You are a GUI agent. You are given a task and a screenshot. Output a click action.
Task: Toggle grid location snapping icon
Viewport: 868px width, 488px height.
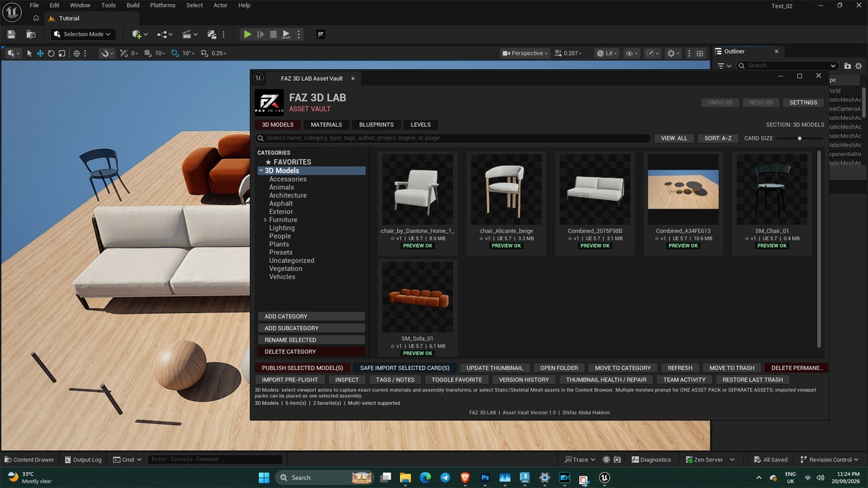149,53
